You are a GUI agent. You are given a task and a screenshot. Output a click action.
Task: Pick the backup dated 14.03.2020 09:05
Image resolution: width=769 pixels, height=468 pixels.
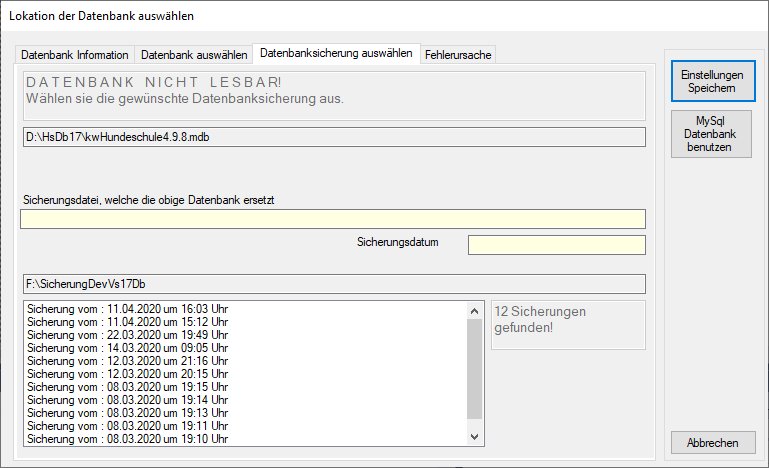pyautogui.click(x=128, y=348)
